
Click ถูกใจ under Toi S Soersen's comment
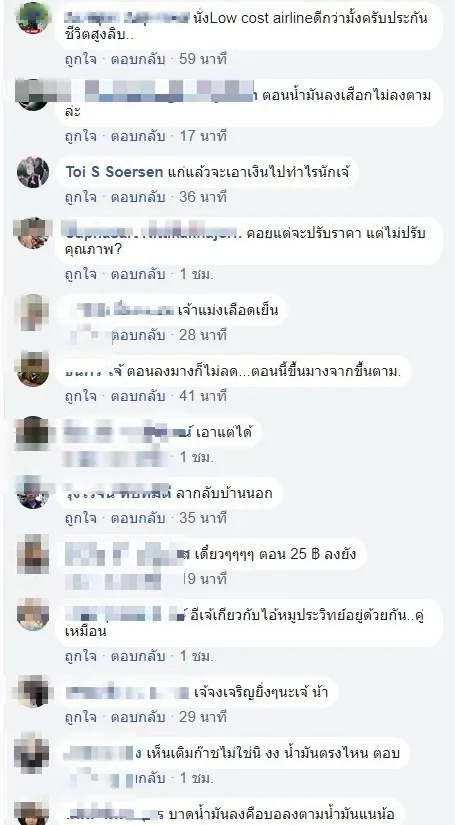point(80,197)
